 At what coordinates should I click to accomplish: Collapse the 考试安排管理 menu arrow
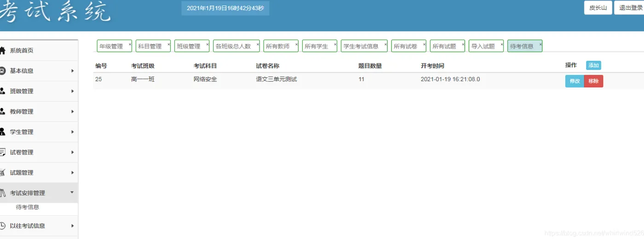tap(72, 193)
